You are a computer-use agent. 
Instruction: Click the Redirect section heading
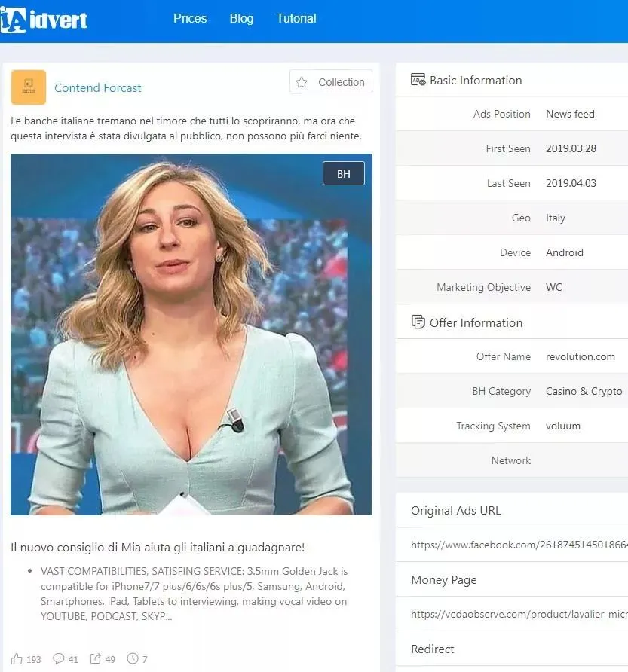coord(433,649)
